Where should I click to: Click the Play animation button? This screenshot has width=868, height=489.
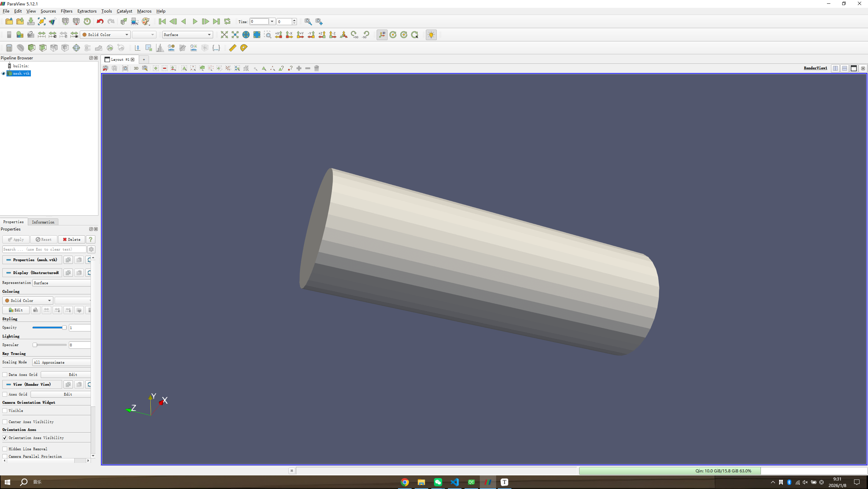point(195,21)
